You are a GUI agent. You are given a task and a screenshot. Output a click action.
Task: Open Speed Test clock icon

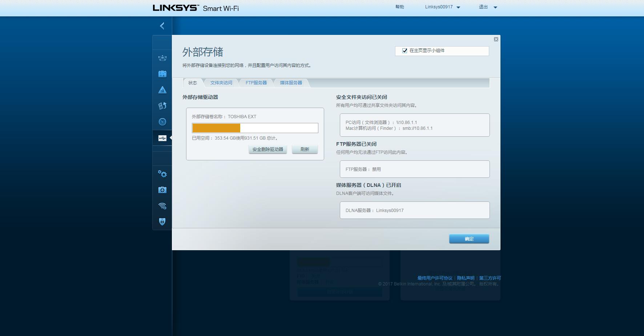[x=162, y=122]
